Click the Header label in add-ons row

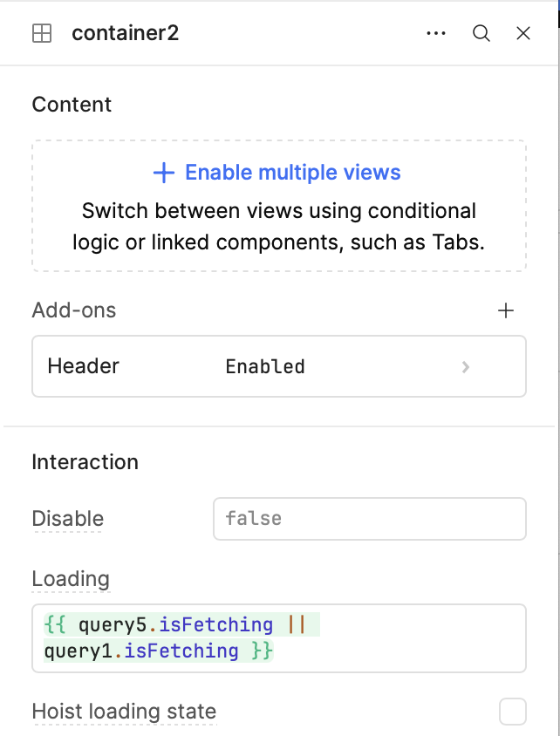pos(83,365)
